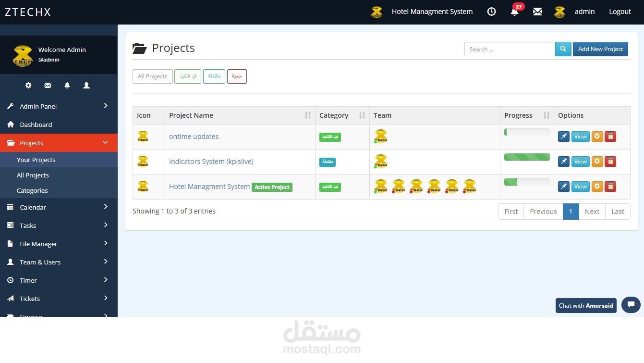Click Hotel Managment System progress bar
Viewport: 644px width, 363px height.
[527, 182]
